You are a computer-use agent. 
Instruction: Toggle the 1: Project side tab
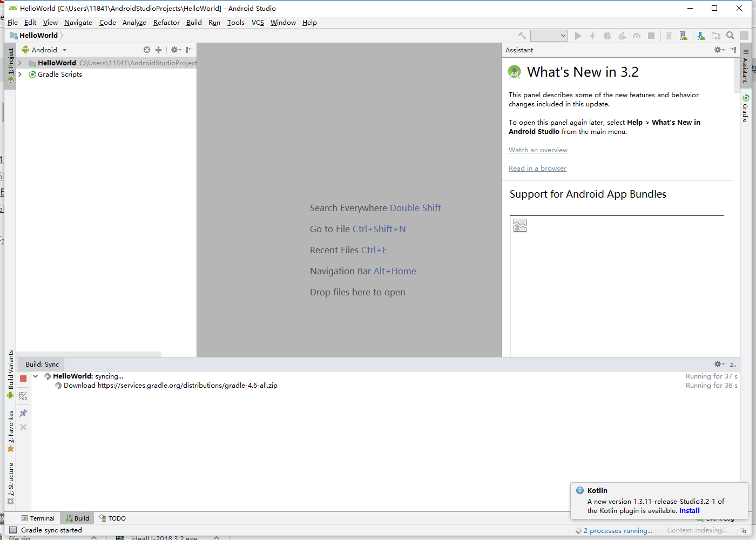tap(10, 65)
